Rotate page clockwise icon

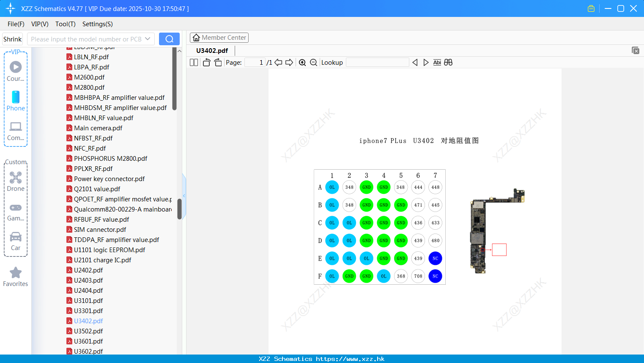[x=218, y=63]
